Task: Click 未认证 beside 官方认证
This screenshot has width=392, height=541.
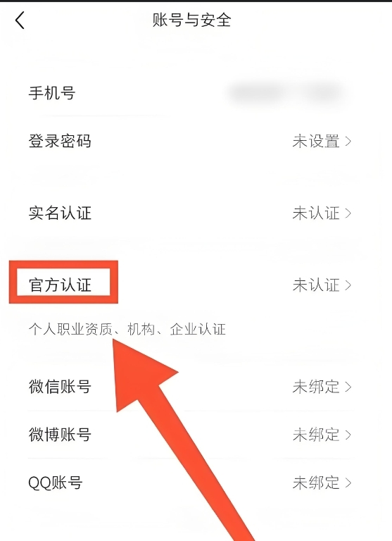Action: [x=316, y=285]
